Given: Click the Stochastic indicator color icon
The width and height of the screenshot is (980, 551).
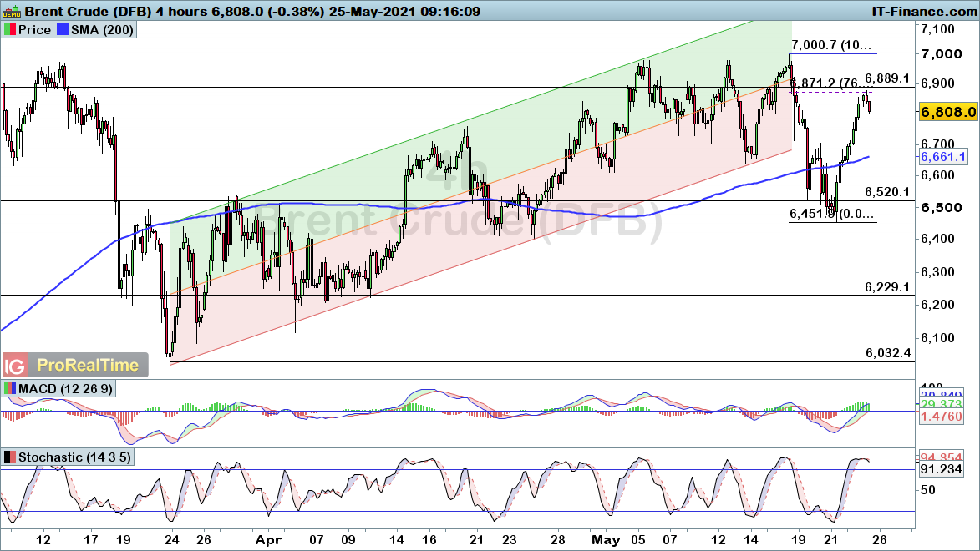Looking at the screenshot, I should (x=10, y=457).
